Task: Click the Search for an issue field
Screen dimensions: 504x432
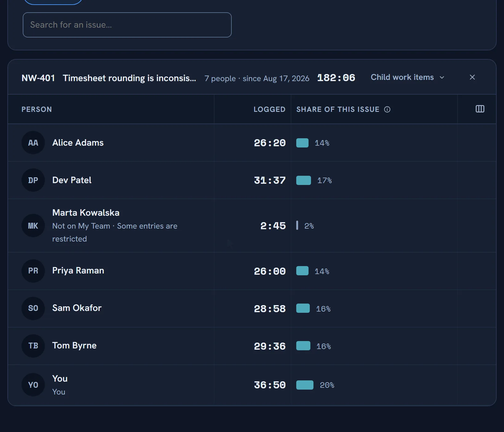Action: pos(127,25)
